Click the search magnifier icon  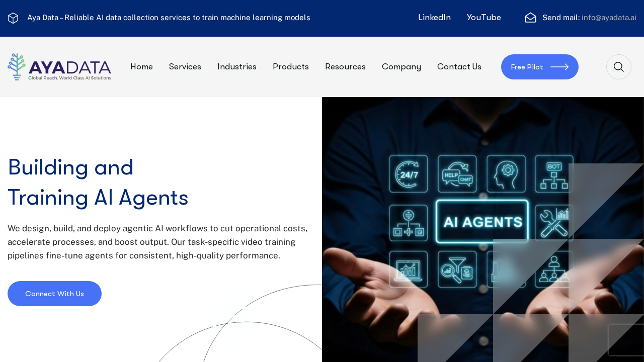pyautogui.click(x=618, y=67)
